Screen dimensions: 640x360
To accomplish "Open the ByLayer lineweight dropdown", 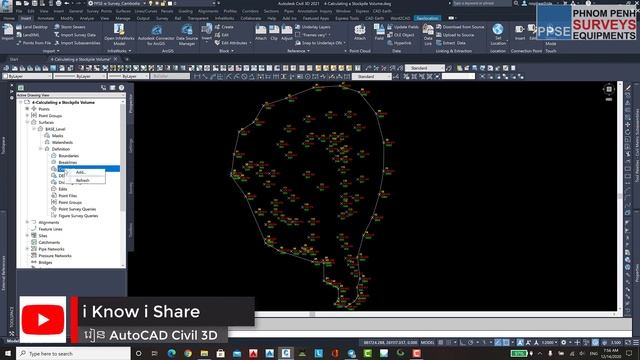I will click(x=129, y=76).
